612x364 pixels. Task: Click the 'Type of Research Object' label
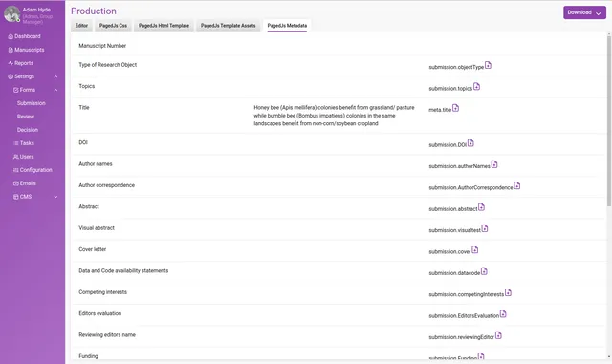[108, 65]
